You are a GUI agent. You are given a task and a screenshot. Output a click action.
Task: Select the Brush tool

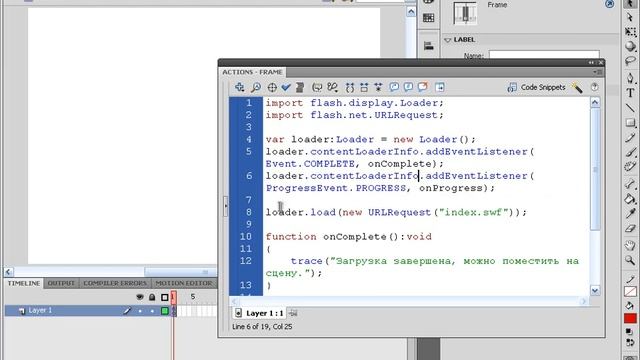click(630, 152)
